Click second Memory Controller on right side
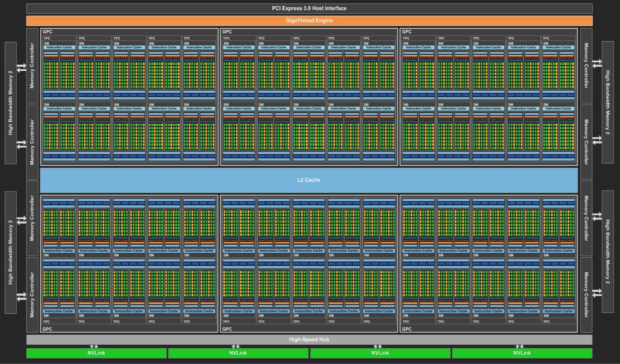Image resolution: width=620 pixels, height=364 pixels. click(586, 142)
